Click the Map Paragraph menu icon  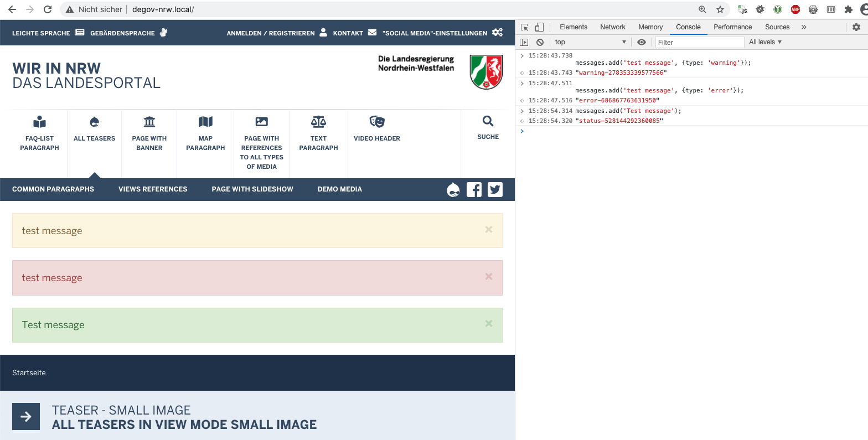[x=205, y=122]
